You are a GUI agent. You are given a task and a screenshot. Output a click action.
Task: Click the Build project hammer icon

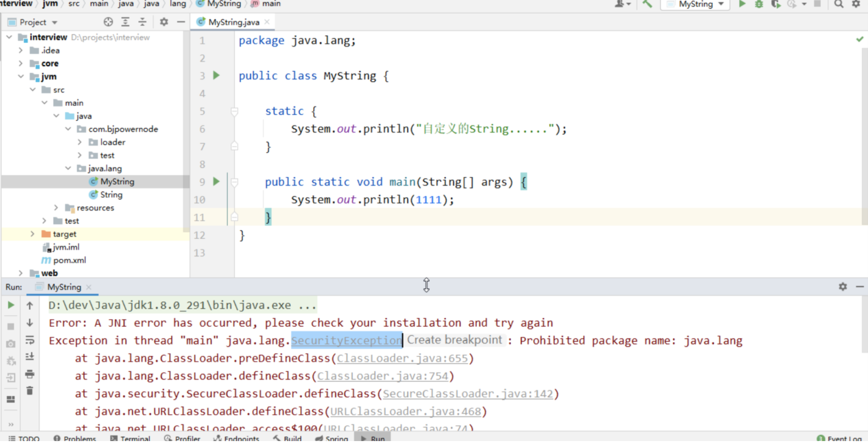click(647, 4)
